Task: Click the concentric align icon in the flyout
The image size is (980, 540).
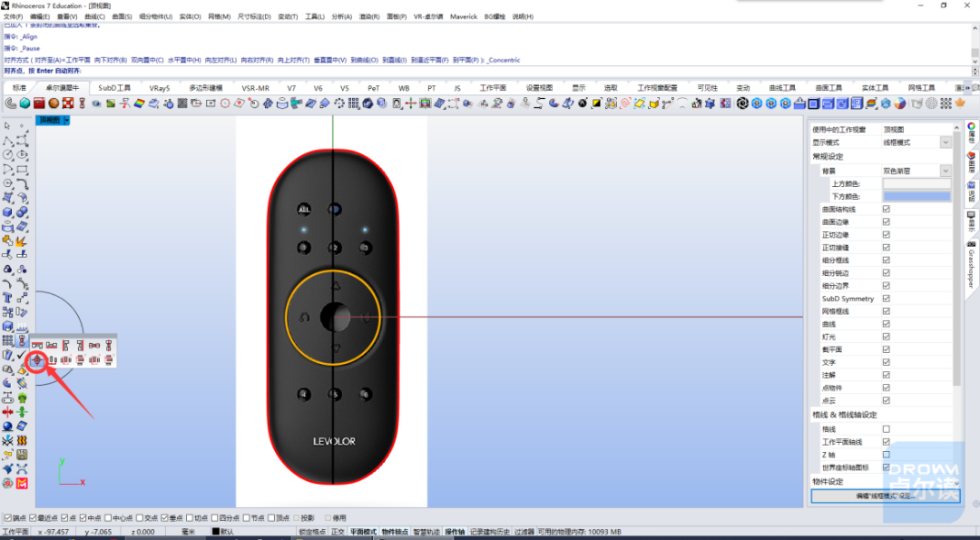Action: click(37, 359)
